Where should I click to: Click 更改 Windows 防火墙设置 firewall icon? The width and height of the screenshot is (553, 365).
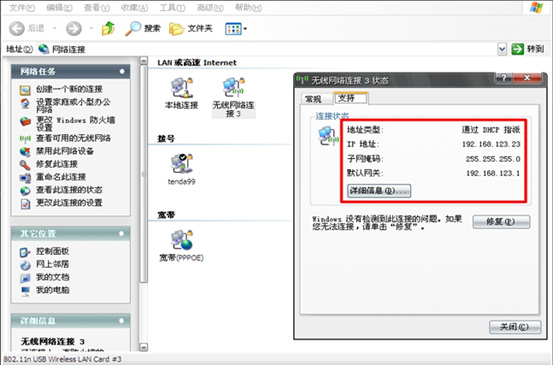[25, 121]
